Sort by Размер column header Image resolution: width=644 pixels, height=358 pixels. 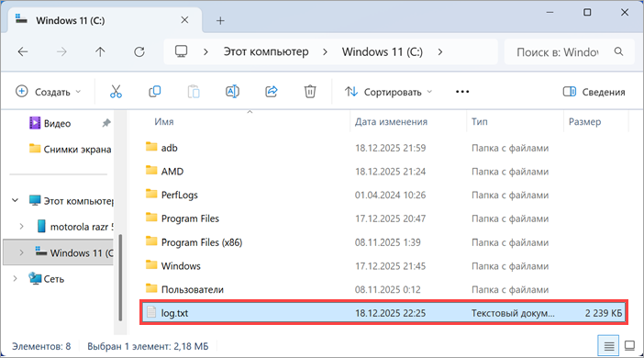pyautogui.click(x=584, y=122)
